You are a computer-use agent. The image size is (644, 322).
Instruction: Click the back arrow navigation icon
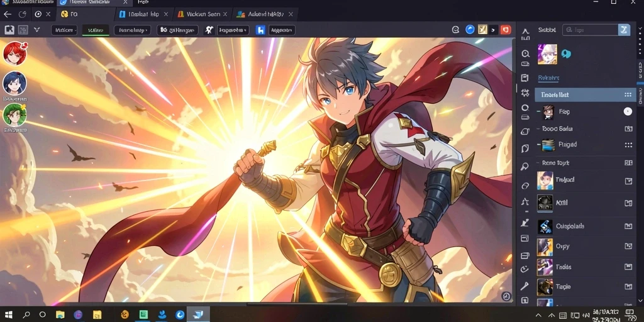click(x=8, y=14)
